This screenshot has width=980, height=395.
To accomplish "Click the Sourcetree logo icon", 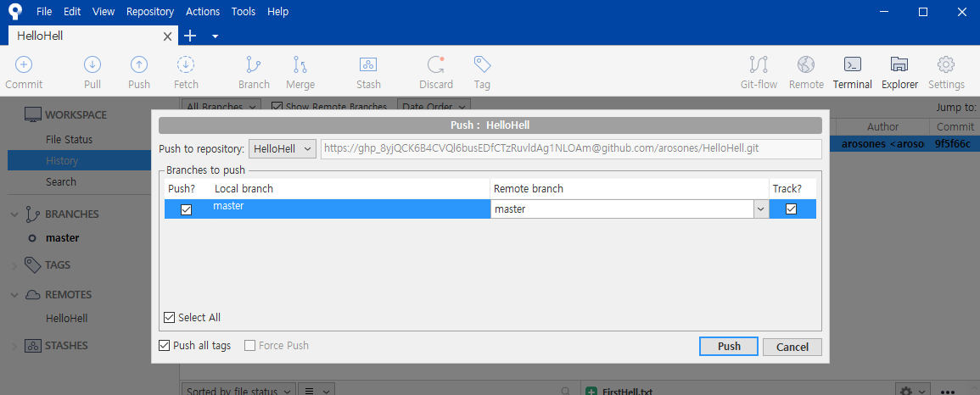I will pos(15,11).
